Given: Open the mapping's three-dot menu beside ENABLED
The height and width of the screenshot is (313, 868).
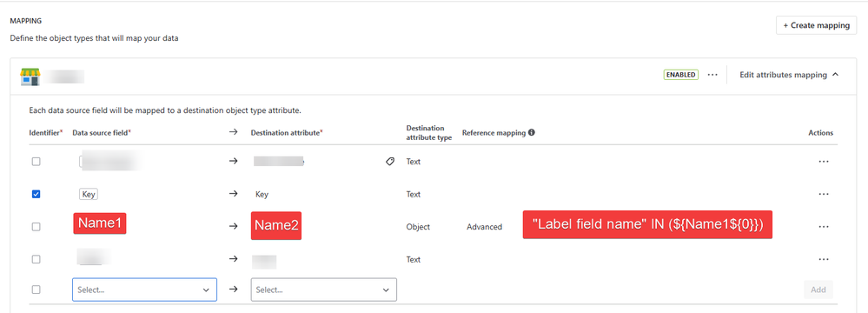Looking at the screenshot, I should coord(712,75).
